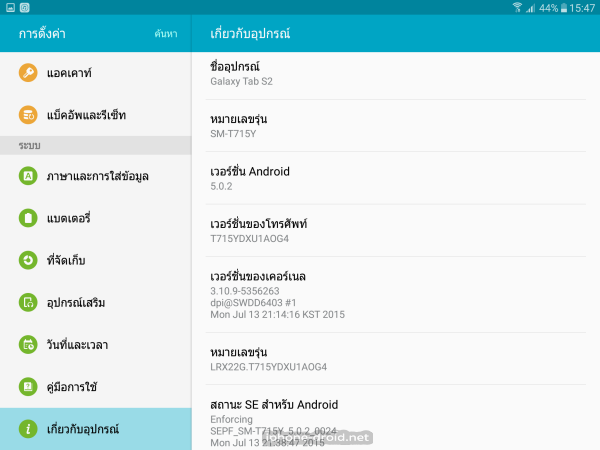
Task: Select แบตเตอรี่ in settings list
Action: tap(96, 218)
